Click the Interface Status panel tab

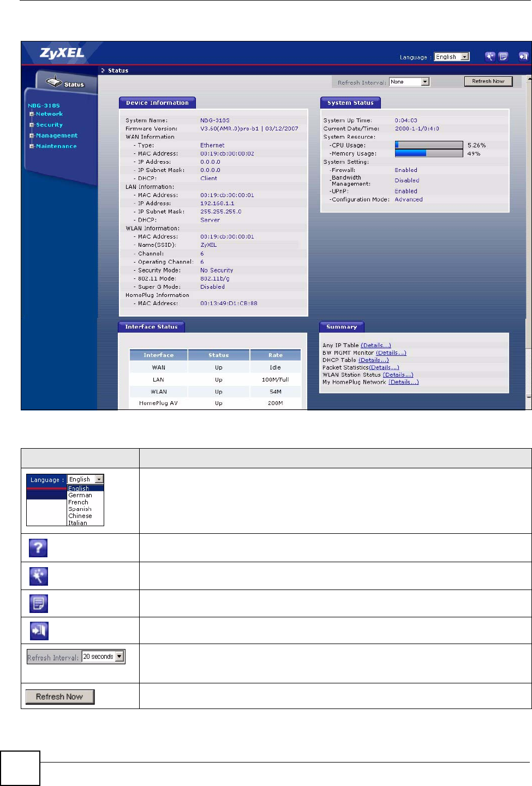pos(151,327)
